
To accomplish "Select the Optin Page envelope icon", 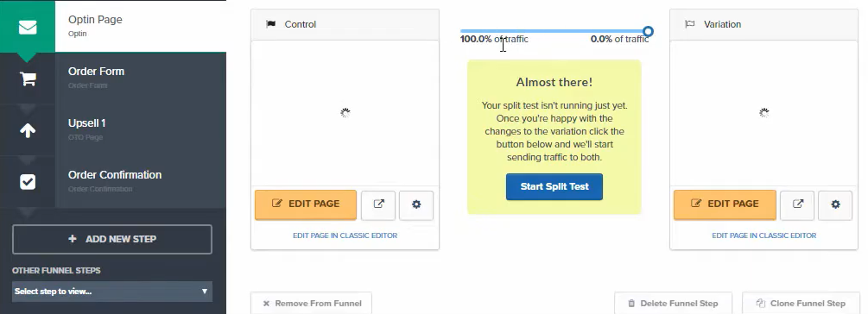I will (28, 27).
